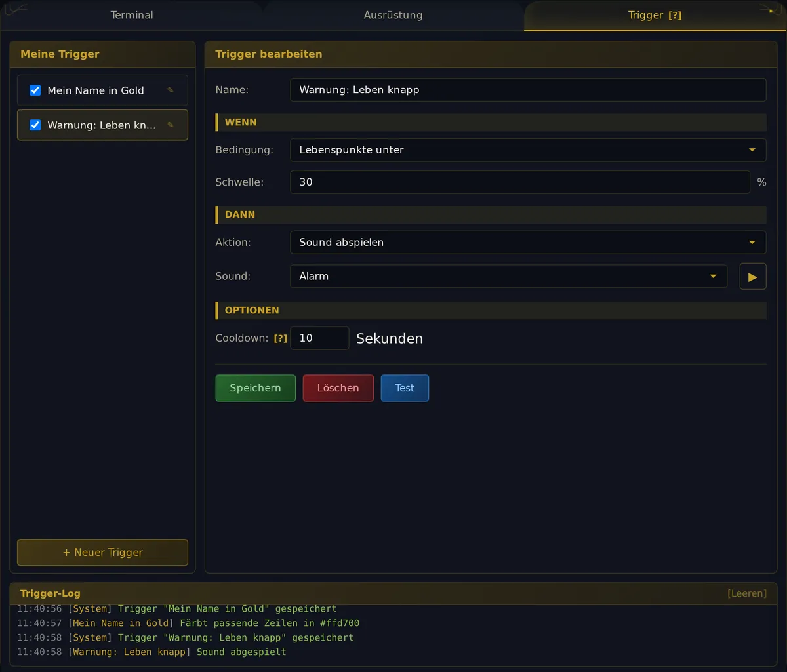Click log entry 'Trigger "Mein Name in Gold" gespeichert'
Image resolution: width=787 pixels, height=672 pixels.
pos(228,609)
